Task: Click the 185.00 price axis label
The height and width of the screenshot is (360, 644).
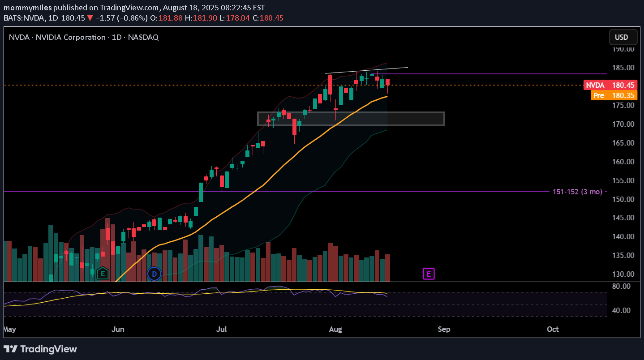Action: click(623, 68)
